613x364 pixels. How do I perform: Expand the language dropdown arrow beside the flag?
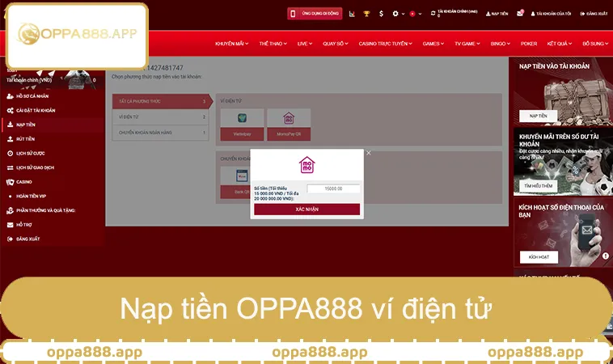pos(421,14)
